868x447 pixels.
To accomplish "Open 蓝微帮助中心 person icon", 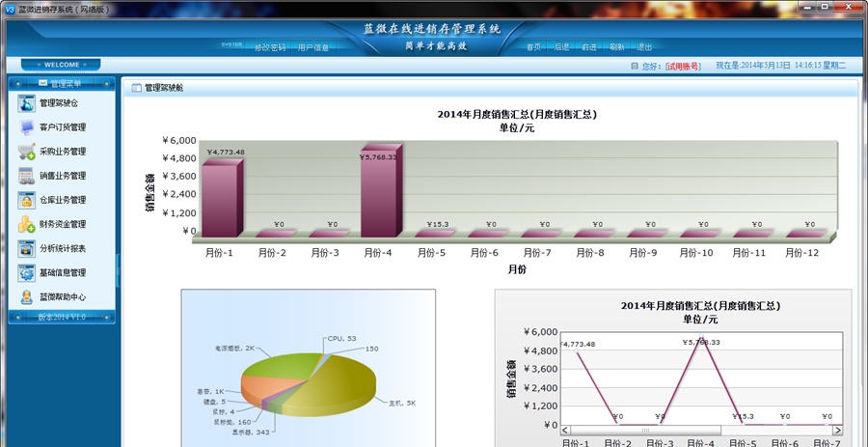I will [x=26, y=297].
